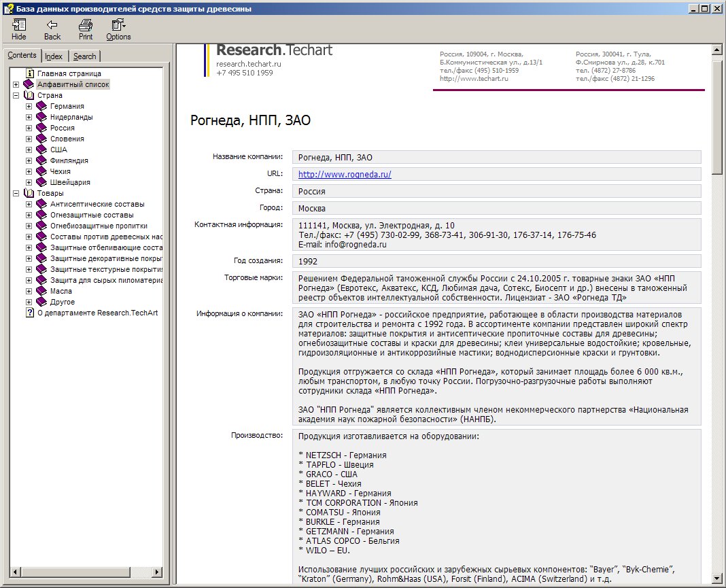Print the current topic
This screenshot has height=588, width=726.
85,30
